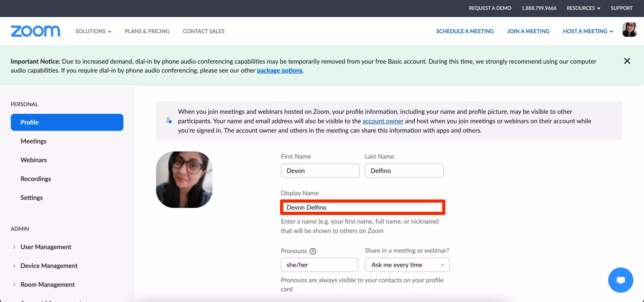Open the Resources dropdown
This screenshot has width=644, height=302.
tap(583, 8)
